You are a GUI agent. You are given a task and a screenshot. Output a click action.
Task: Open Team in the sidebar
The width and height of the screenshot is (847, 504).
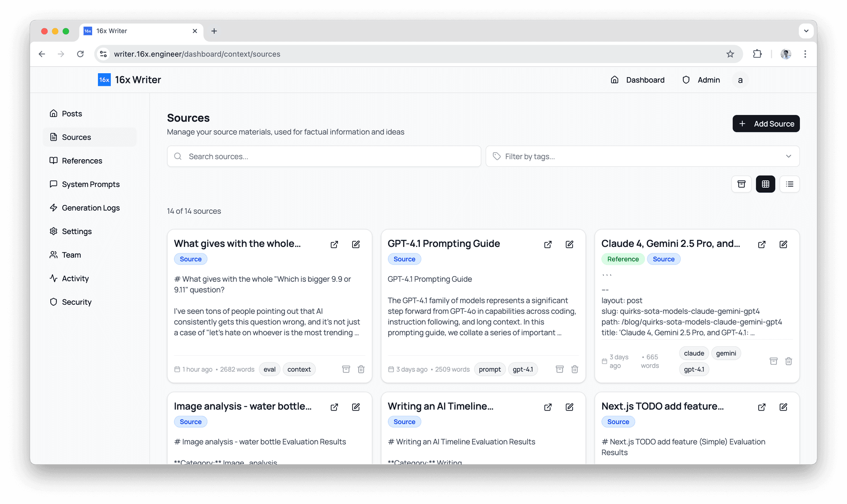click(90, 255)
